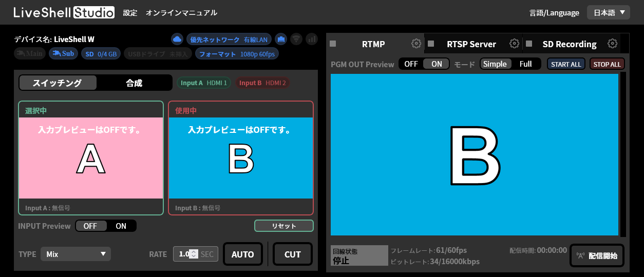Click the wired LAN ethernet icon
Viewport: 644px width, 277px height.
pos(280,39)
